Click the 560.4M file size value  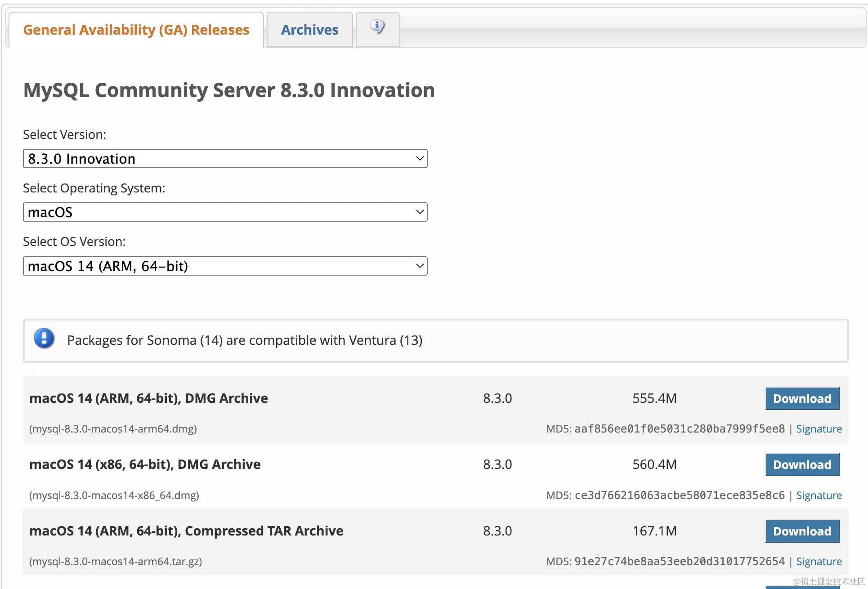pos(654,464)
